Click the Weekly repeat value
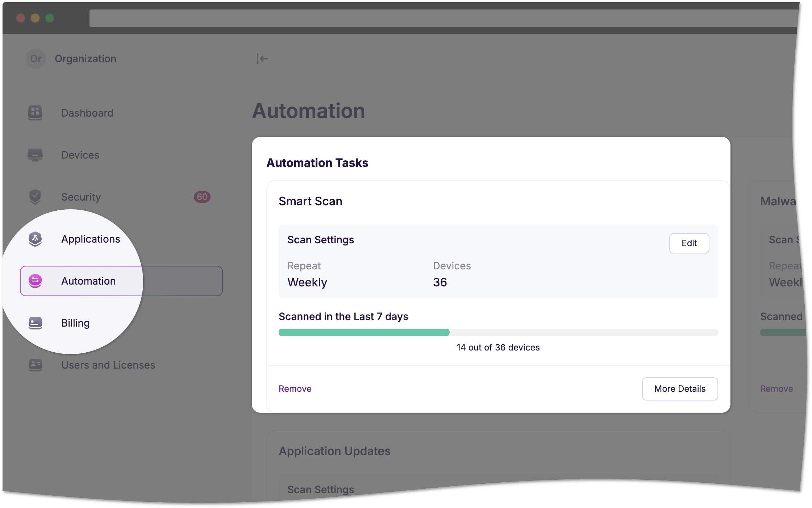The width and height of the screenshot is (812, 508). click(307, 282)
